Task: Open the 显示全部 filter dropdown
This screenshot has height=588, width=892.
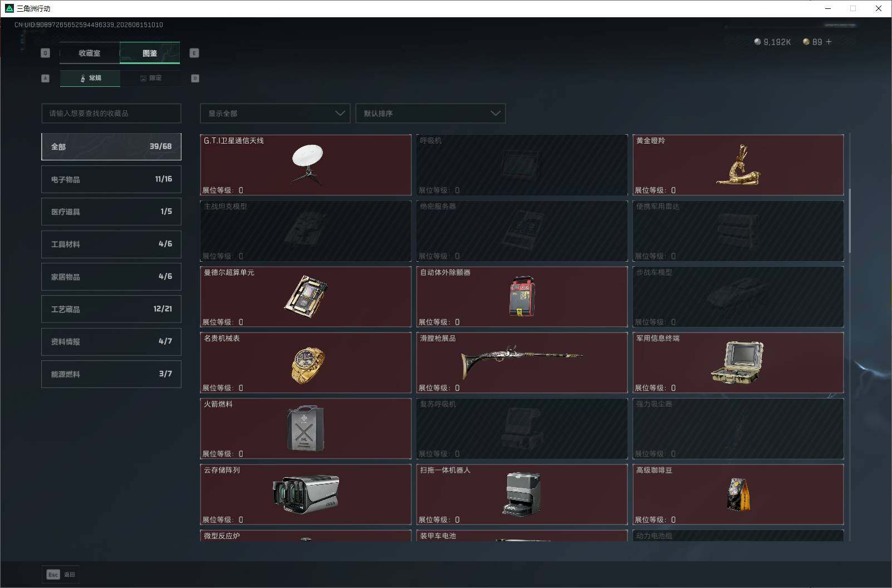Action: (275, 113)
